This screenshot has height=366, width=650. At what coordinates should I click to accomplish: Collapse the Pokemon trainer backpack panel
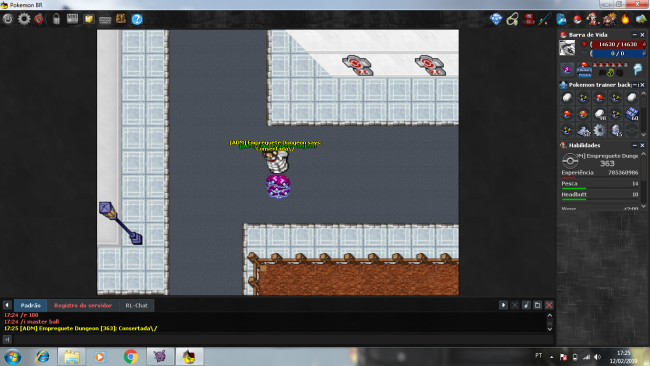click(x=634, y=85)
